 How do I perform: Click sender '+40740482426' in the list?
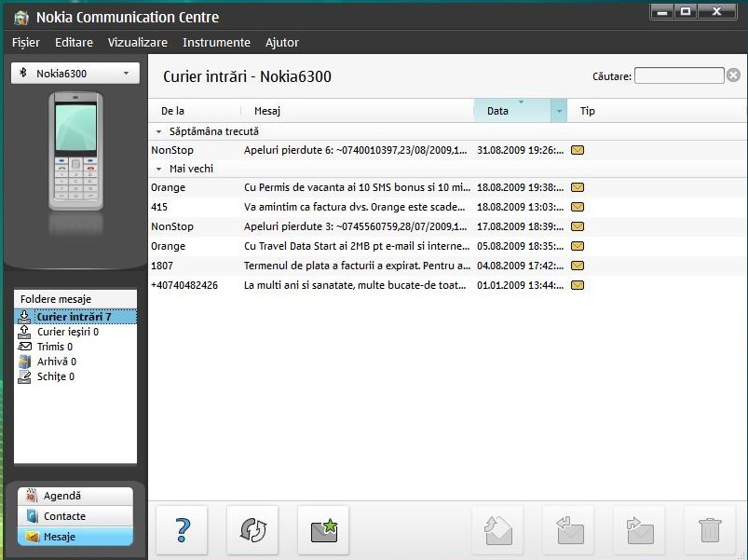[184, 285]
